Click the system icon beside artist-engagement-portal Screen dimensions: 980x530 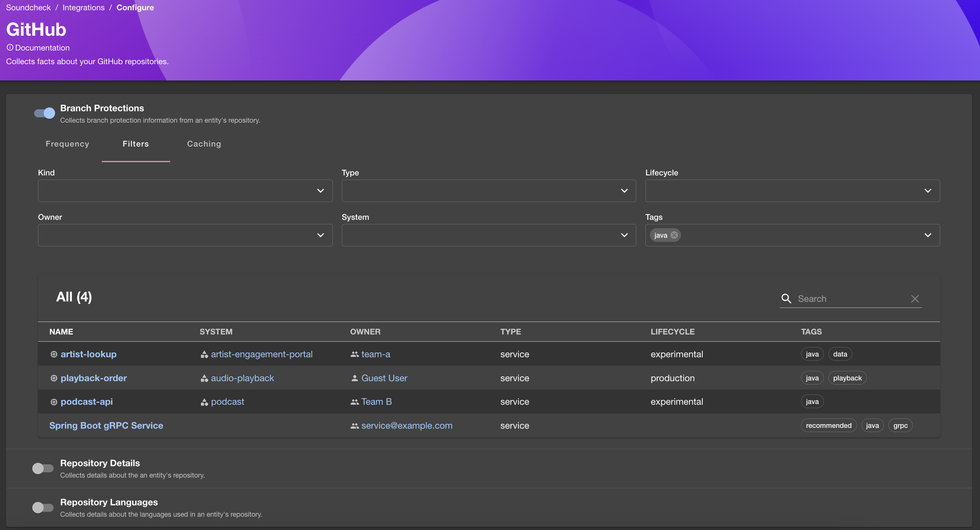204,354
